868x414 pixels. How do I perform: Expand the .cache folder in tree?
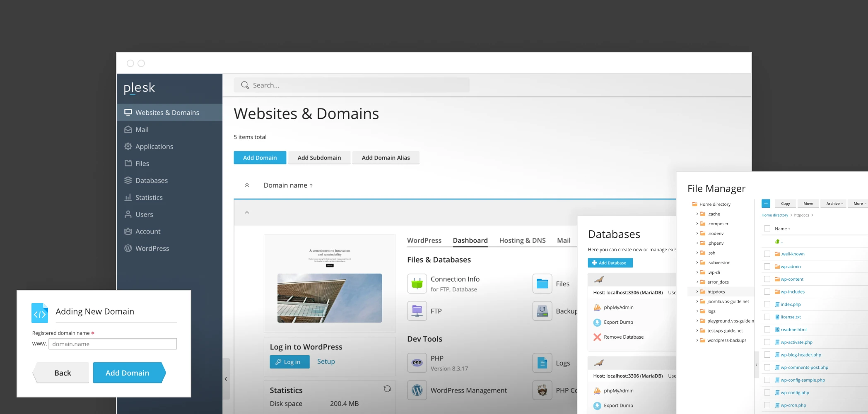tap(697, 214)
